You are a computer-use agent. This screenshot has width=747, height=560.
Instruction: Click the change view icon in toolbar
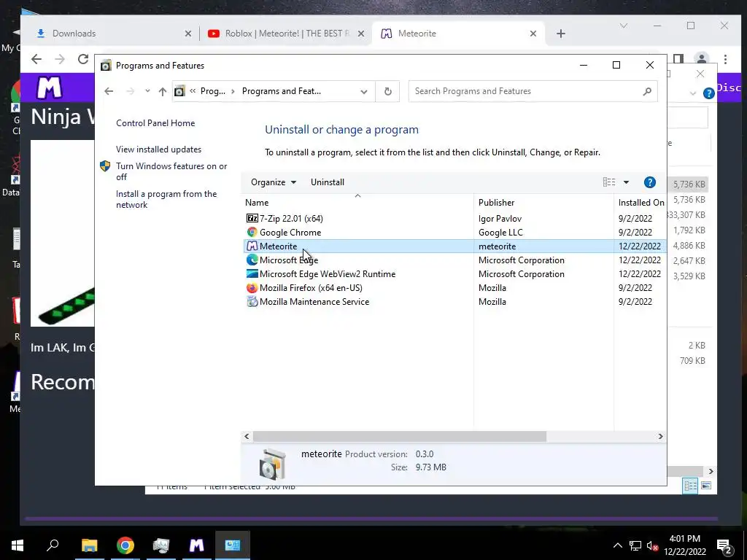pyautogui.click(x=609, y=182)
